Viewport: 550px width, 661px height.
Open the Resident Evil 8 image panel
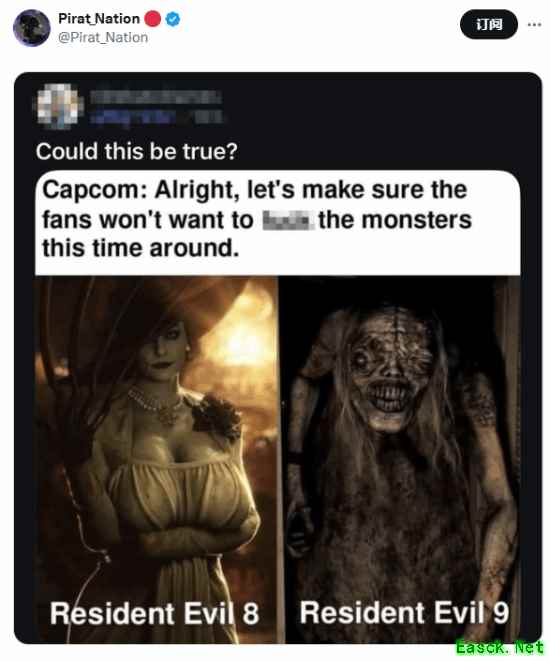point(157,459)
